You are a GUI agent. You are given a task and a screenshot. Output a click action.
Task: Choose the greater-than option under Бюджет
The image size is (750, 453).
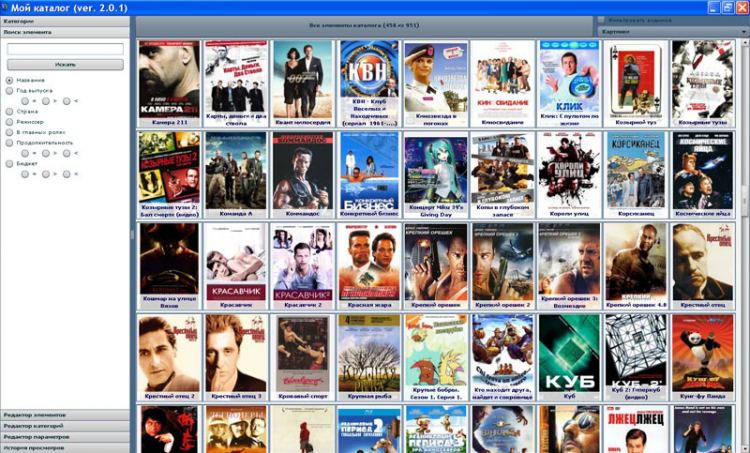45,174
